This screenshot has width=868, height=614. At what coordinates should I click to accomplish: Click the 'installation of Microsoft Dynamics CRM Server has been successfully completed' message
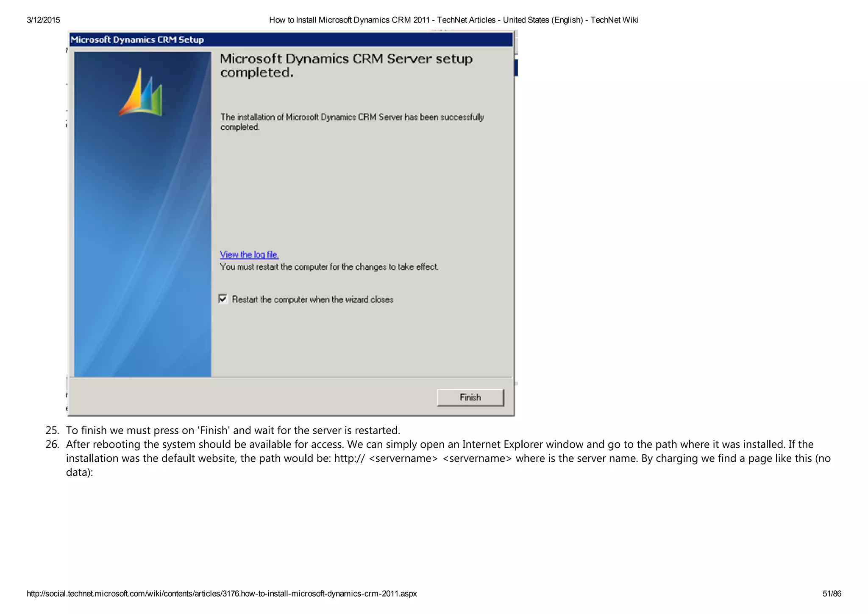pos(352,122)
